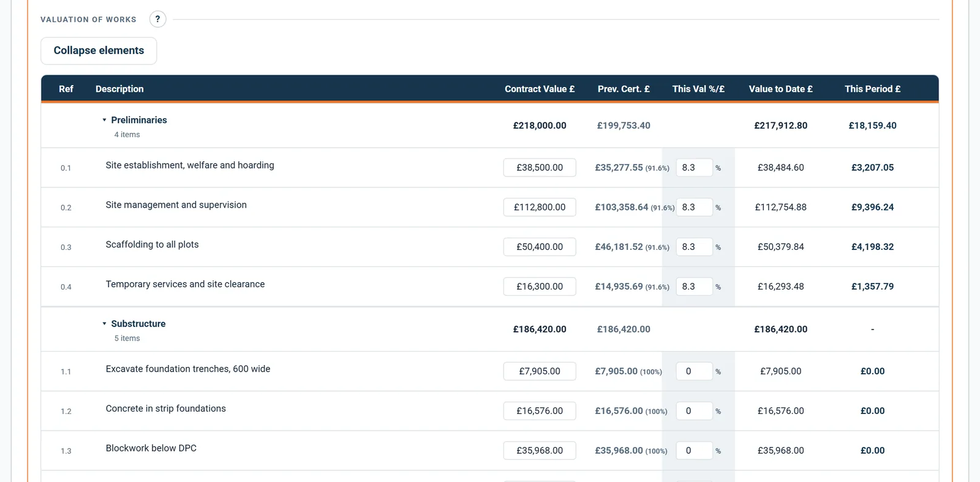The width and height of the screenshot is (980, 482).
Task: Toggle % unit for Excavate foundation trenches row
Action: tap(718, 372)
